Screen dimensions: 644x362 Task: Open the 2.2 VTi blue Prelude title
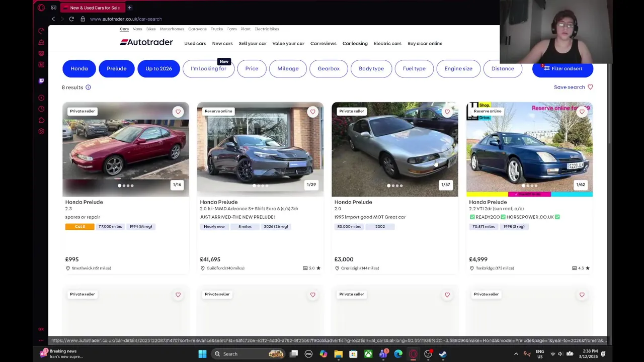(x=488, y=202)
